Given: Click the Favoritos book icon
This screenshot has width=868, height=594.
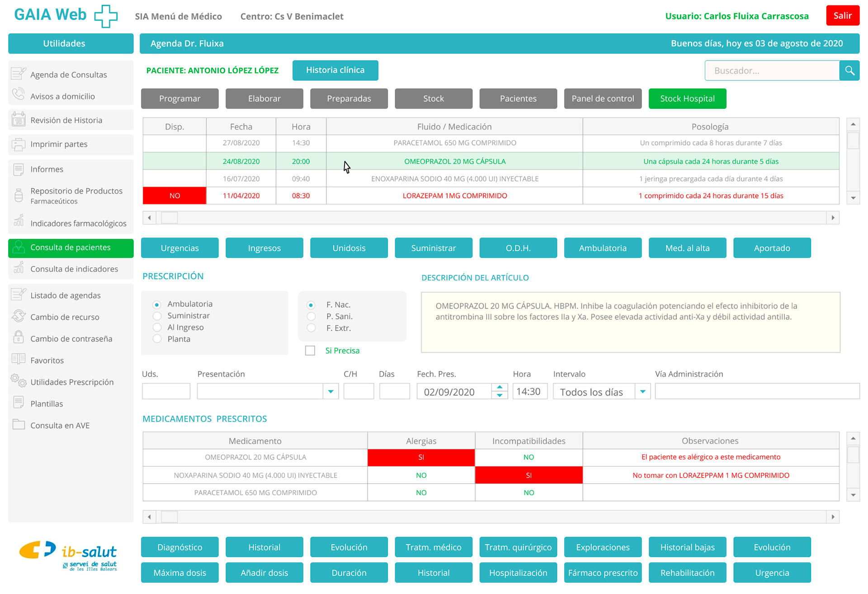Looking at the screenshot, I should [19, 359].
